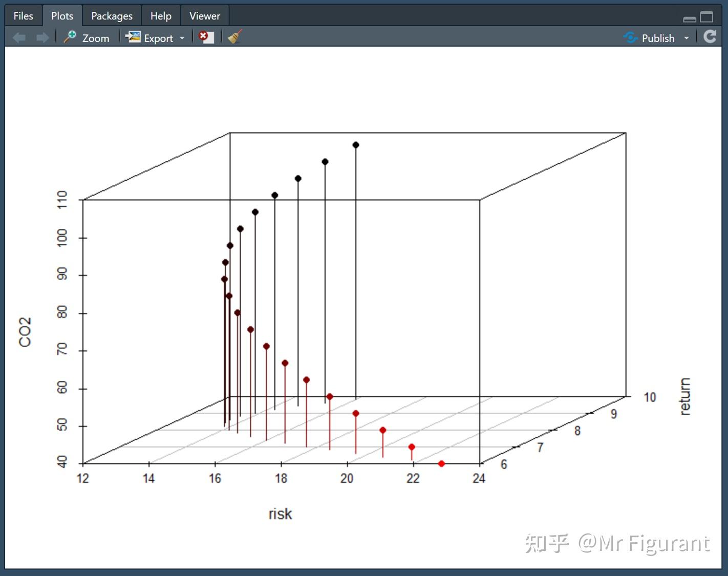Click the RStudio Connect publish icon

(x=630, y=37)
